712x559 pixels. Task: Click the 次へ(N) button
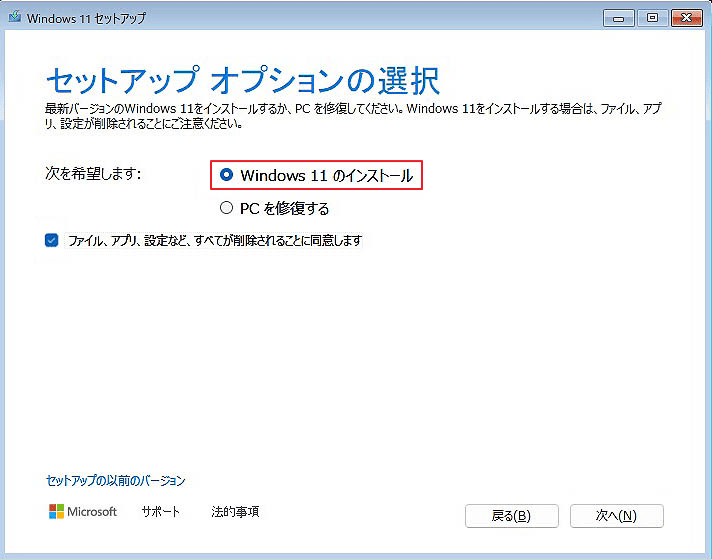coord(617,516)
